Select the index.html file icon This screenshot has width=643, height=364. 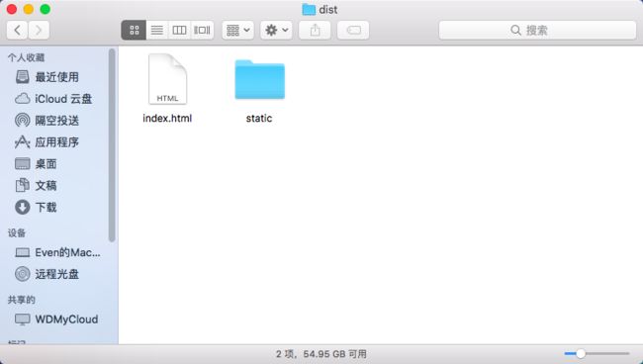point(167,79)
